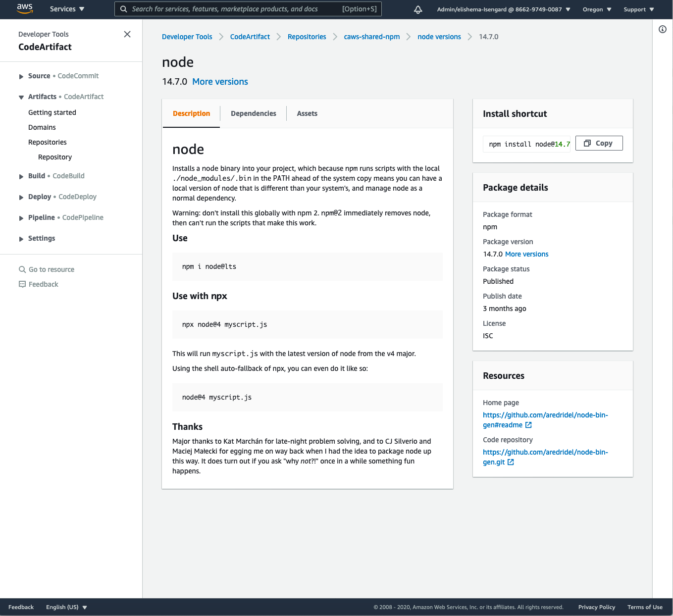The height and width of the screenshot is (616, 673).
Task: Click the 'Published' package status value
Action: pos(498,281)
